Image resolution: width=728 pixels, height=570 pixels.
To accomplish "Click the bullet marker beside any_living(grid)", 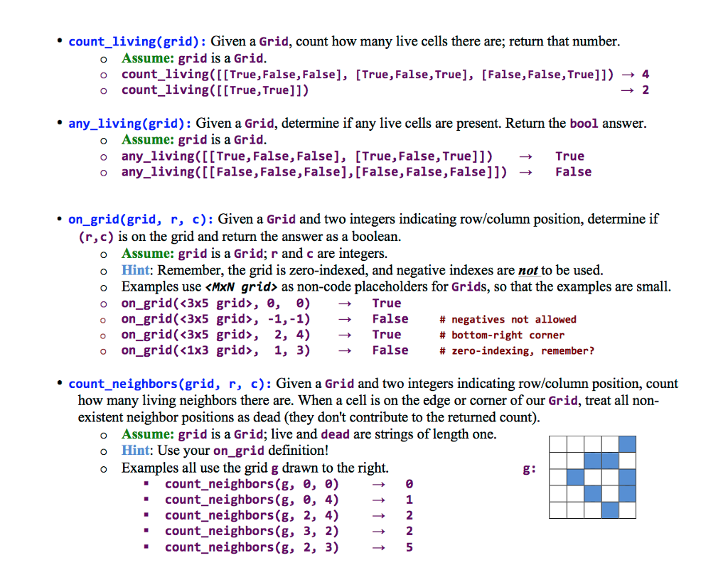I will coord(60,123).
